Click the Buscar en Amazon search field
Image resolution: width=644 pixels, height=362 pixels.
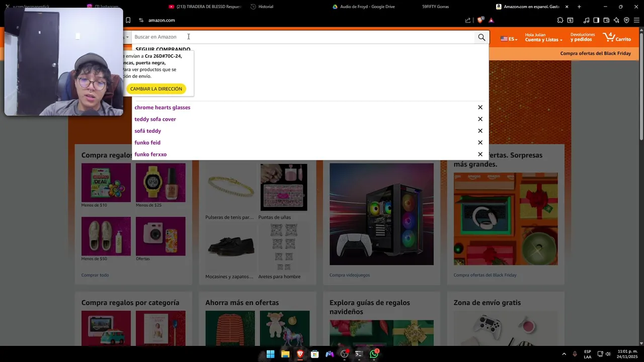coord(303,37)
